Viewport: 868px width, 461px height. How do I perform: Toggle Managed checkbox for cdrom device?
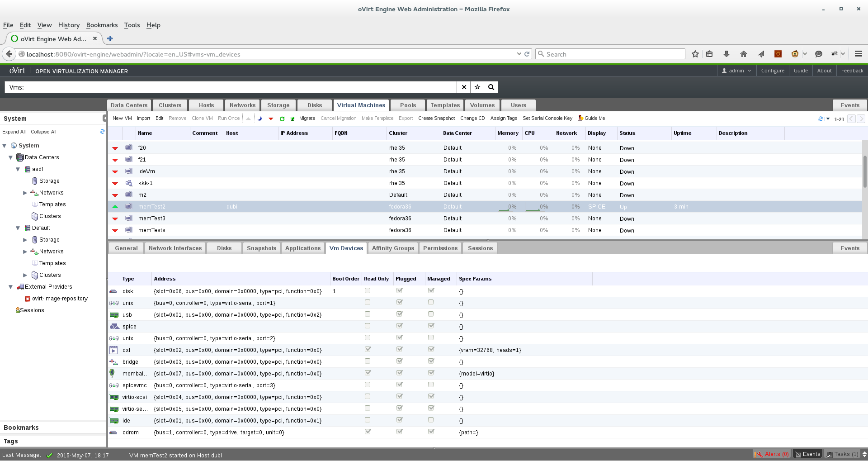click(431, 432)
